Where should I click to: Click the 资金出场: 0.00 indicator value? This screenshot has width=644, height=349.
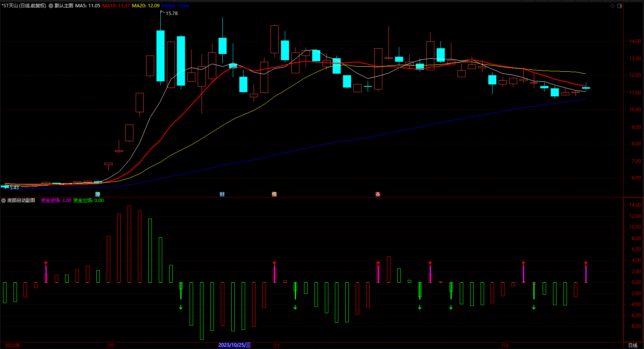[x=88, y=201]
